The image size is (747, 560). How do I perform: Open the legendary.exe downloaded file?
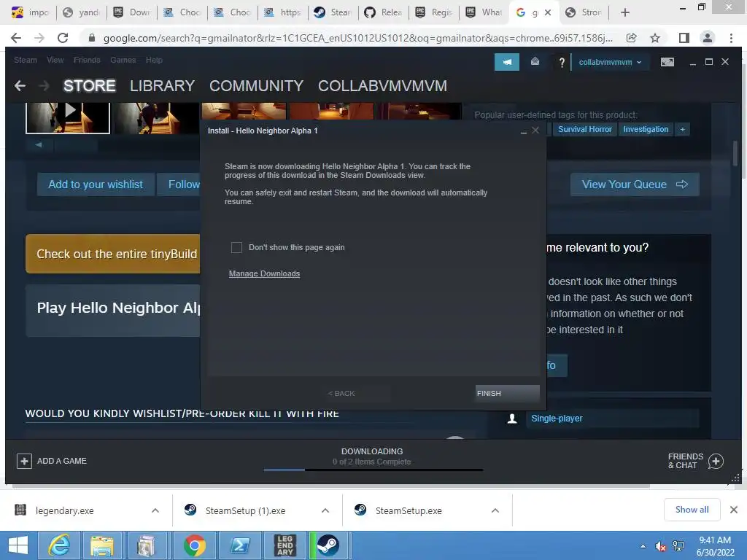tap(65, 510)
